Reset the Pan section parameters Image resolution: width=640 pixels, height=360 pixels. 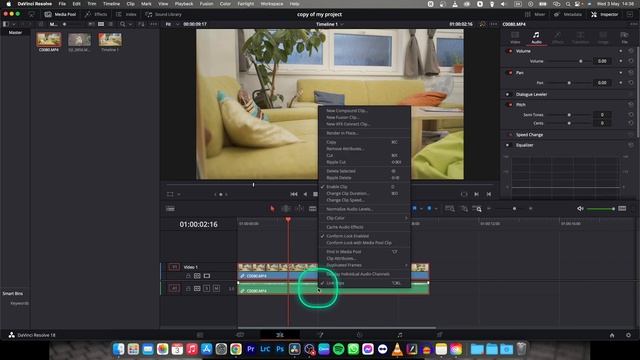(x=631, y=73)
